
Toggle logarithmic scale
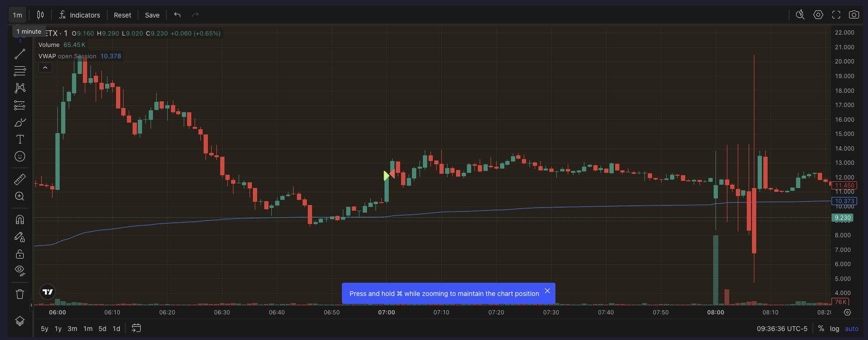point(834,329)
